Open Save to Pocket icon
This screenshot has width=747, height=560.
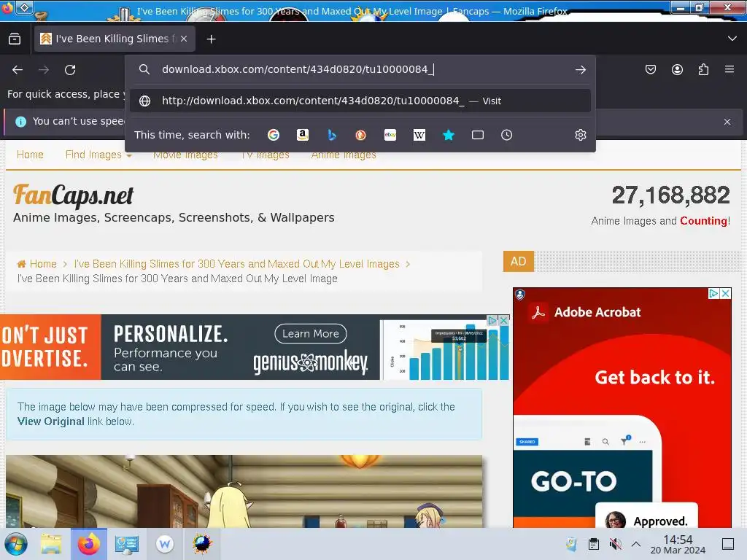[x=650, y=69]
